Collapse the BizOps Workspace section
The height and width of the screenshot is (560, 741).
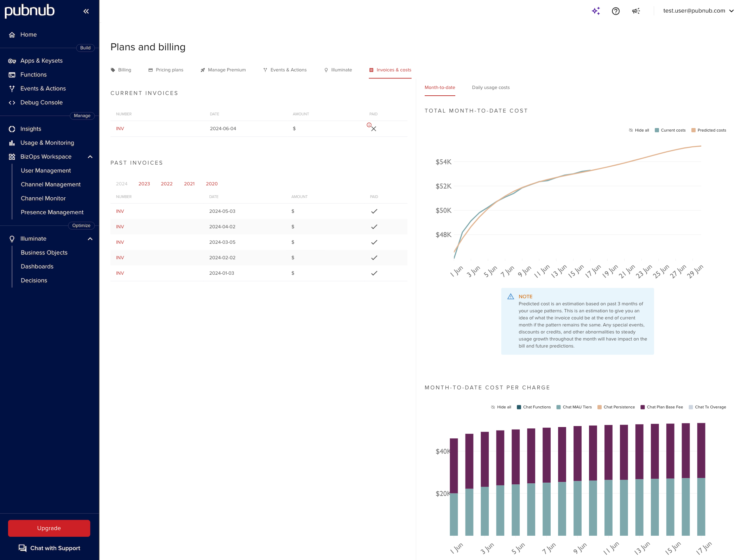90,157
